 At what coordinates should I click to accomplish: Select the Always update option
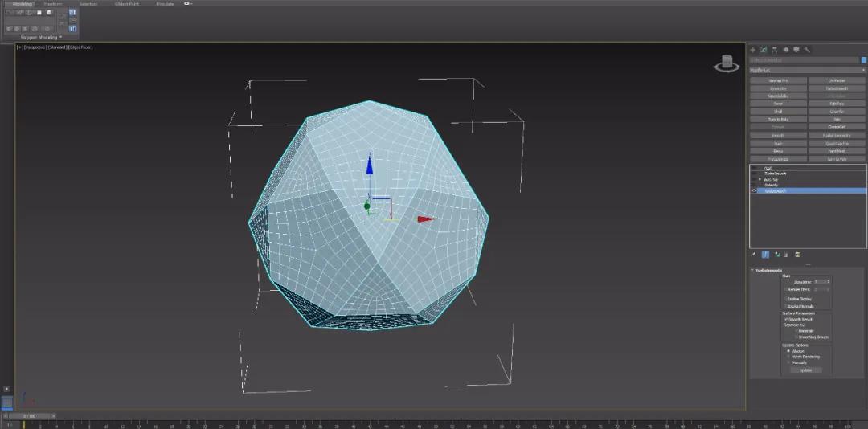coord(788,351)
